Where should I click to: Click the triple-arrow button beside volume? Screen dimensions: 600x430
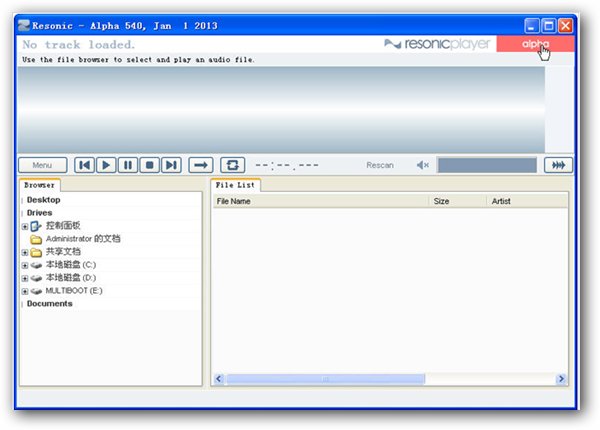(558, 165)
